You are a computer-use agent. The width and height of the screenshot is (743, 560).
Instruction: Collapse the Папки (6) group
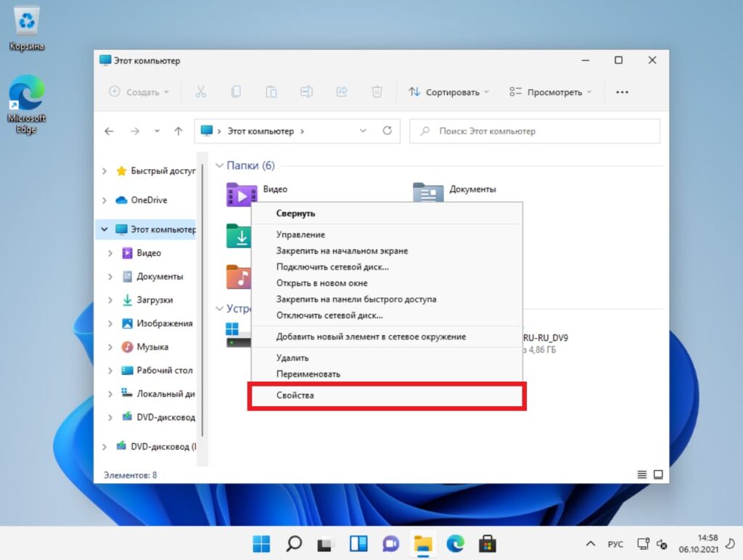220,166
